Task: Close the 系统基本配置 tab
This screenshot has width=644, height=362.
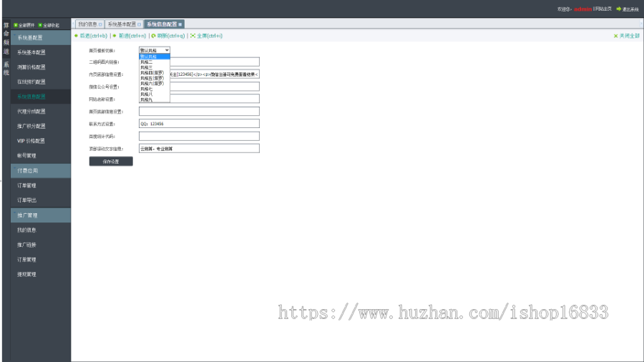Action: click(x=140, y=24)
